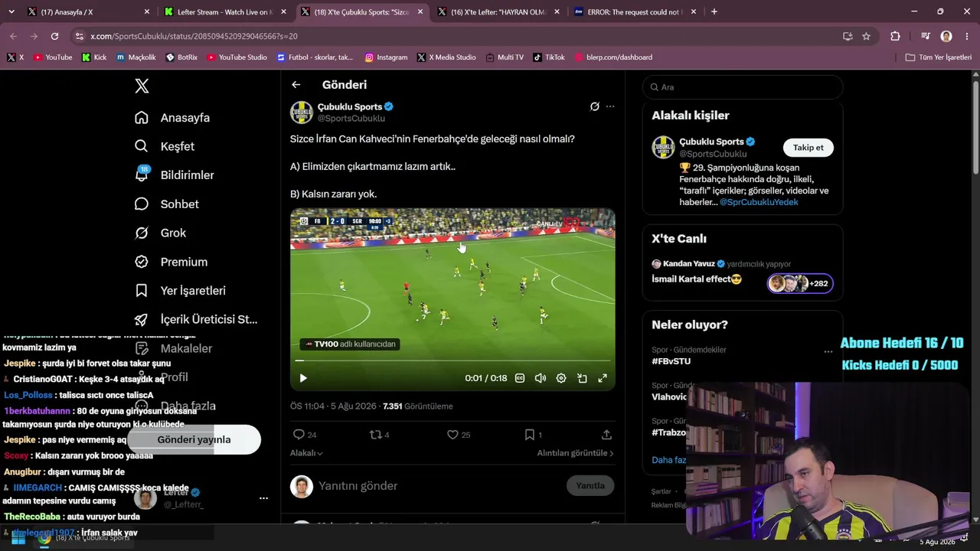Open Yer İşaretleri bookmarks
The height and width of the screenshot is (551, 980).
[x=180, y=291]
